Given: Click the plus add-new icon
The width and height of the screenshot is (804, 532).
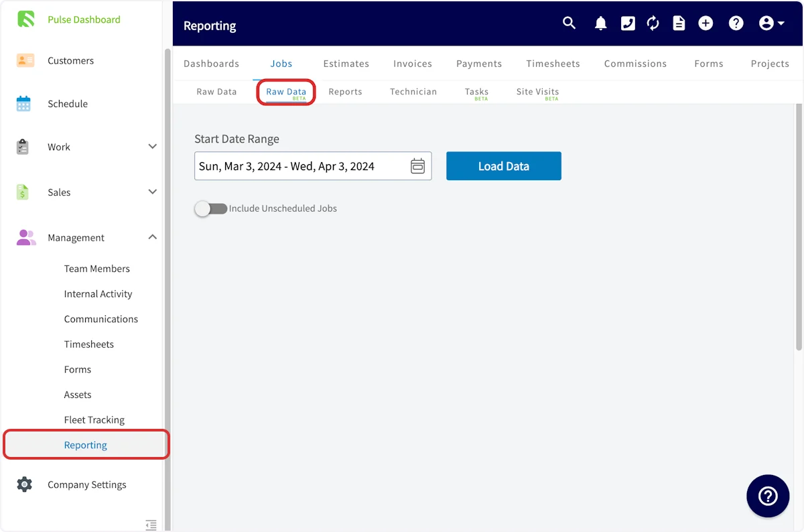Looking at the screenshot, I should pos(706,23).
